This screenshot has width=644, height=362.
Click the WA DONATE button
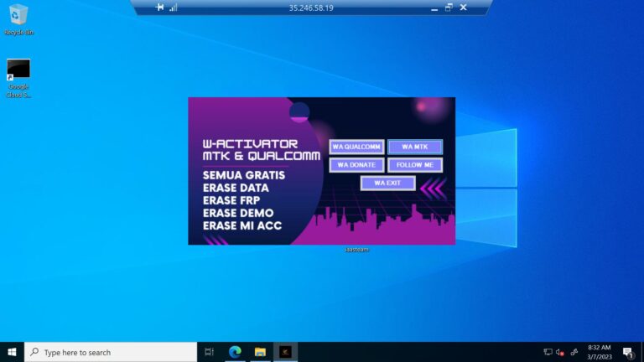pyautogui.click(x=356, y=165)
